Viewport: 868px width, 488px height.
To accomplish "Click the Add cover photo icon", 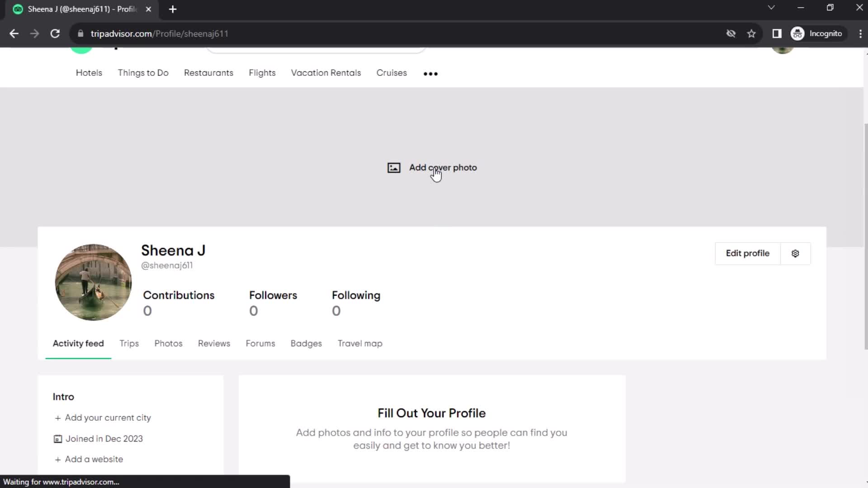I will pyautogui.click(x=393, y=168).
